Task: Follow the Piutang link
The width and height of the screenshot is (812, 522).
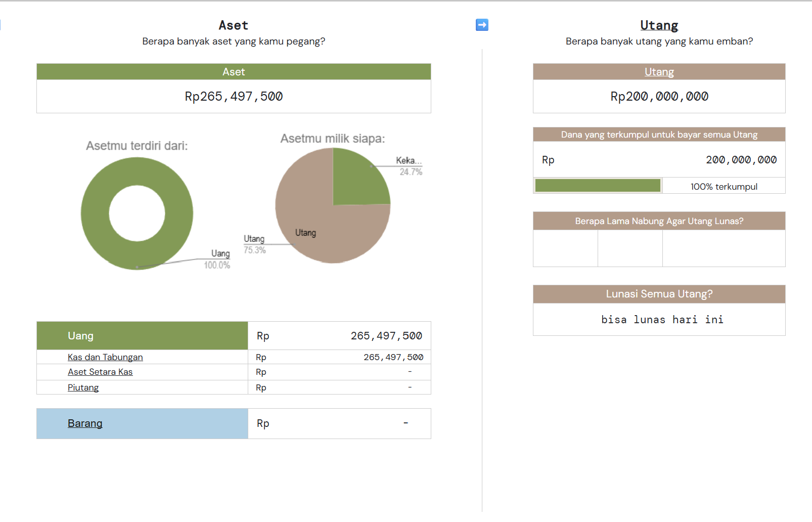Action: click(83, 387)
